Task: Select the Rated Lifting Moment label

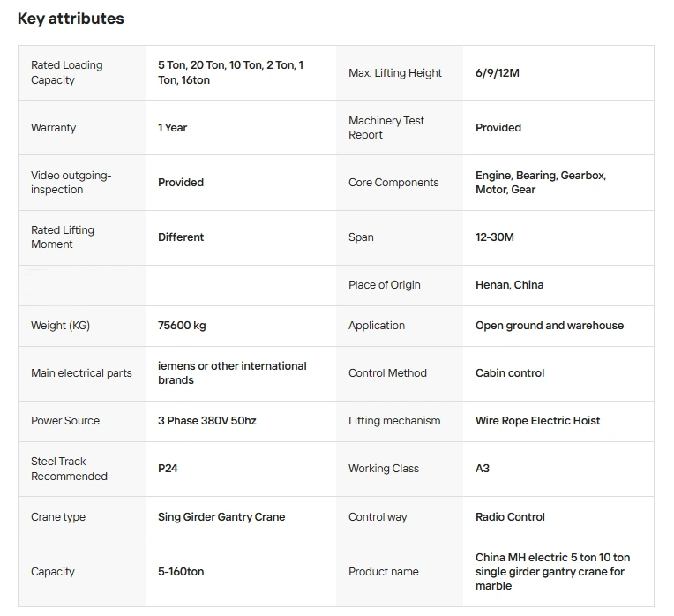Action: pyautogui.click(x=63, y=237)
